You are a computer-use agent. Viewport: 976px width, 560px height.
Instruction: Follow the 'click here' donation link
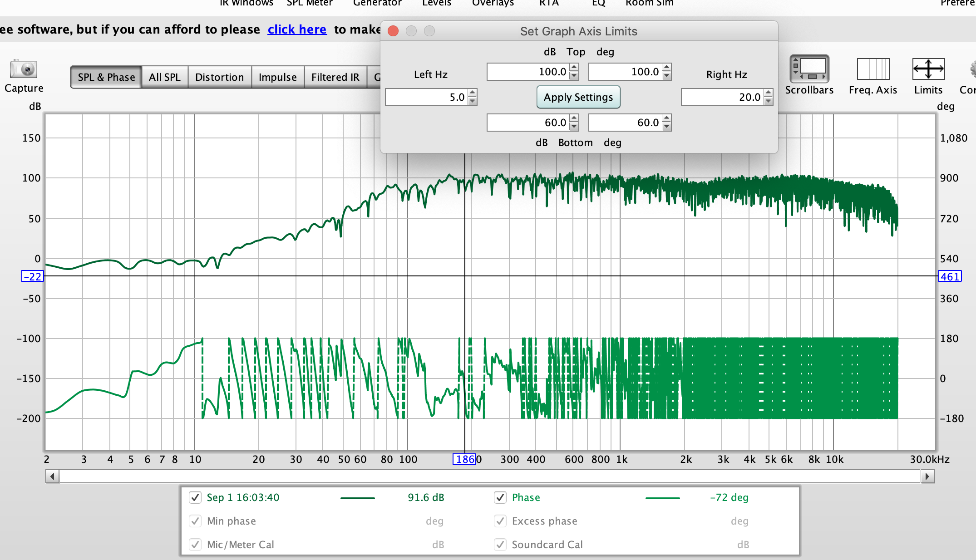point(297,29)
